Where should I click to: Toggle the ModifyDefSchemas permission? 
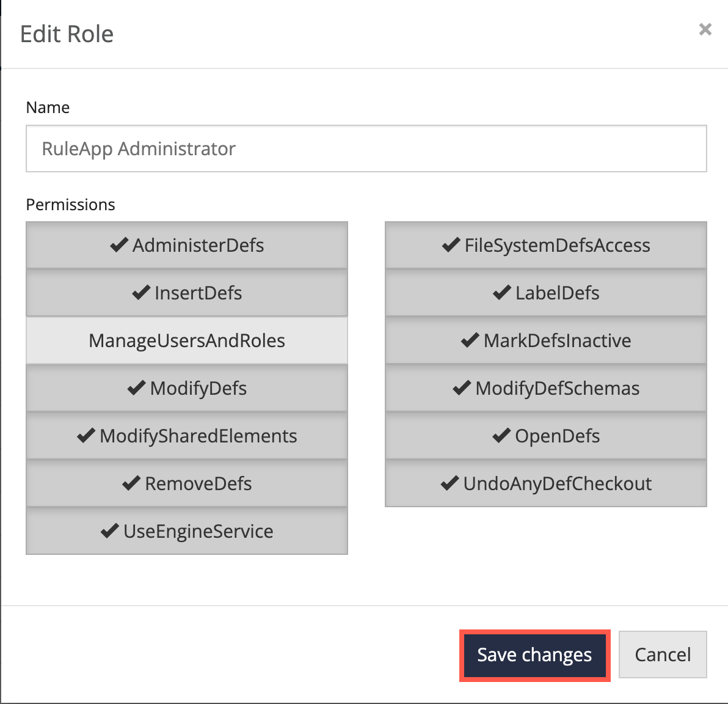pos(545,388)
